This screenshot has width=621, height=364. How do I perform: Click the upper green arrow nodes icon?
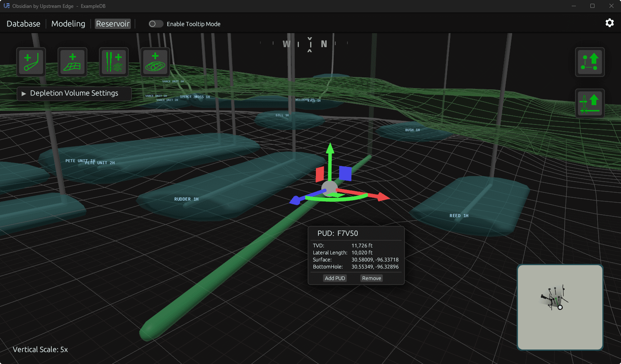[590, 62]
